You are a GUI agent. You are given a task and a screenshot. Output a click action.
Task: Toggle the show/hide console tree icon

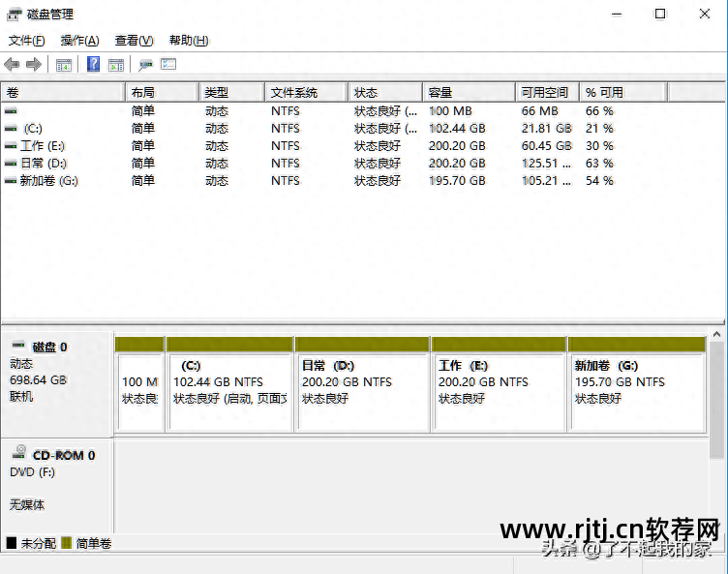pyautogui.click(x=64, y=65)
